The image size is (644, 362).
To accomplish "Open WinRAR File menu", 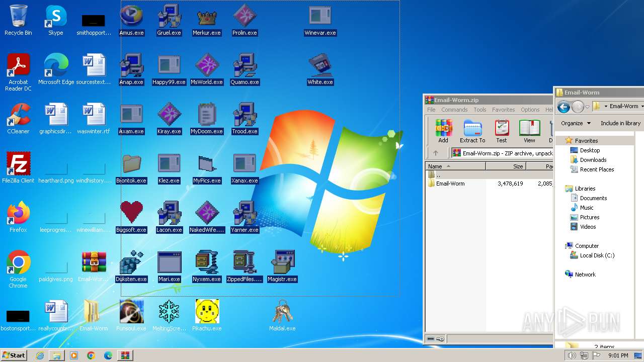I will click(431, 110).
